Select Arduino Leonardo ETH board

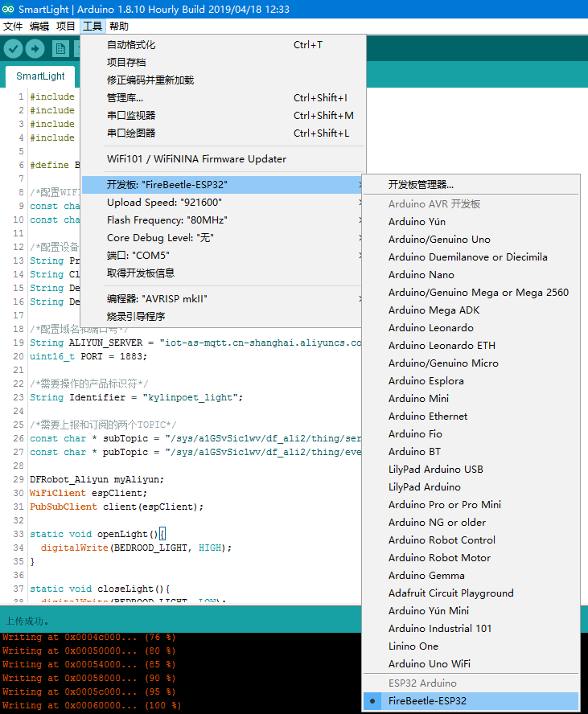point(471,346)
